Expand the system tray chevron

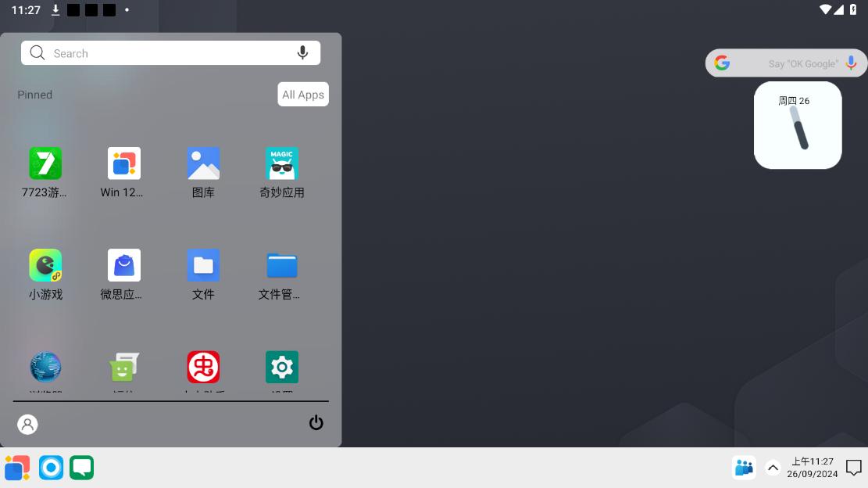pos(773,468)
